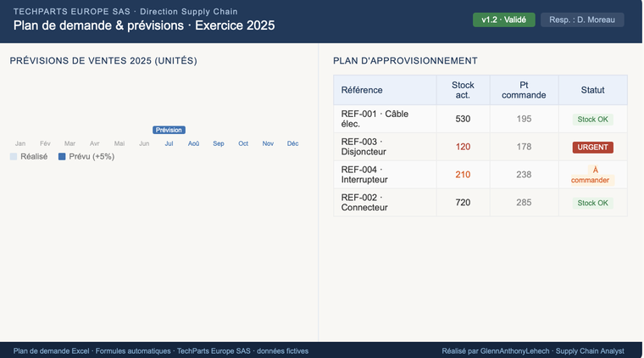Select the Pt commande column header

pos(524,90)
